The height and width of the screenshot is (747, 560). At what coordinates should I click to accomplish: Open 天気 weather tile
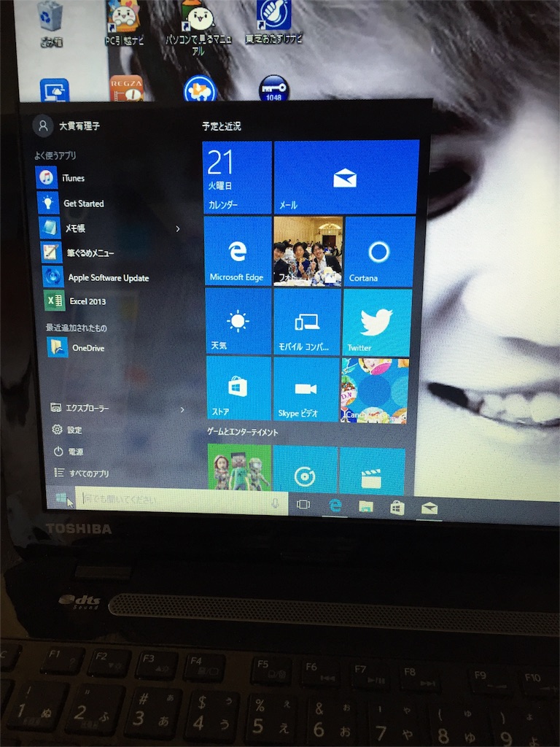click(x=238, y=322)
